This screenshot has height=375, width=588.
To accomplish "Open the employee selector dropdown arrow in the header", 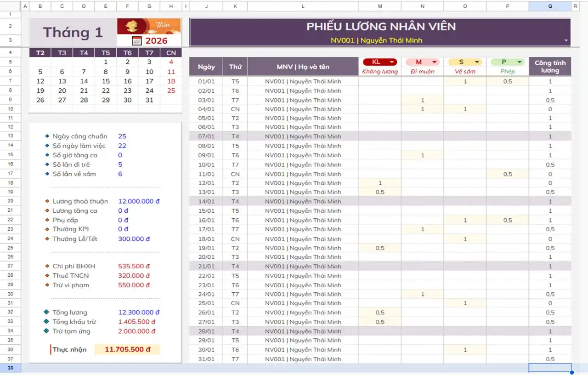I will click(x=566, y=40).
